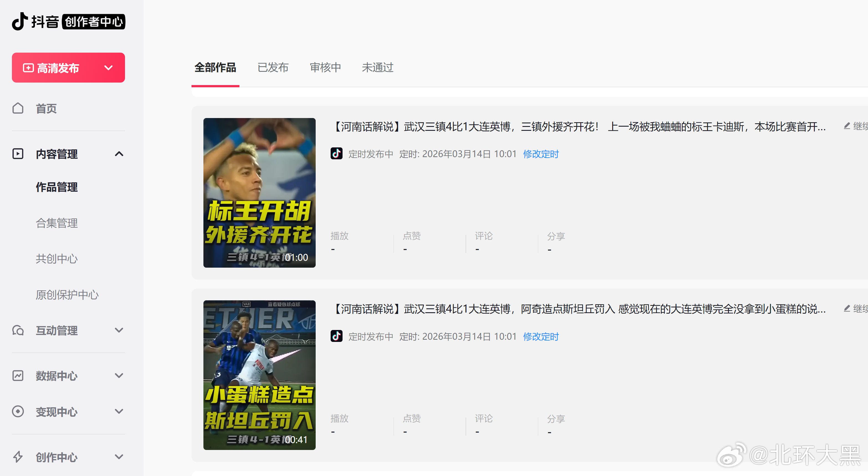Click the 互动管理 chat icon
Image resolution: width=868 pixels, height=476 pixels.
(18, 331)
